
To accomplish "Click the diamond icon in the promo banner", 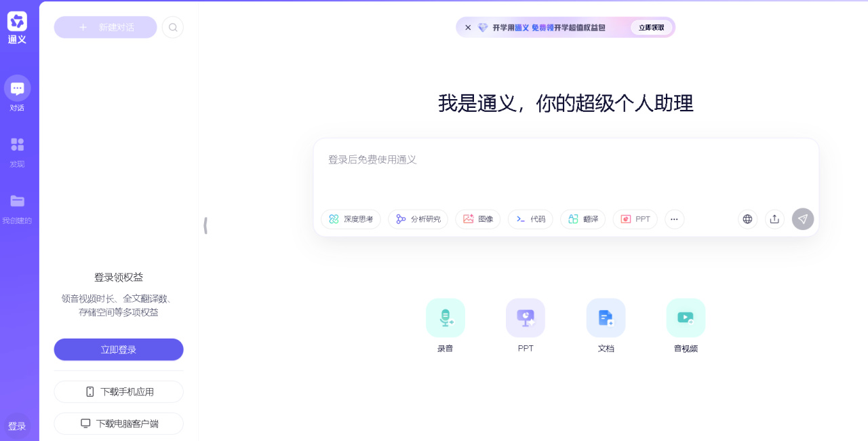I will coord(483,28).
